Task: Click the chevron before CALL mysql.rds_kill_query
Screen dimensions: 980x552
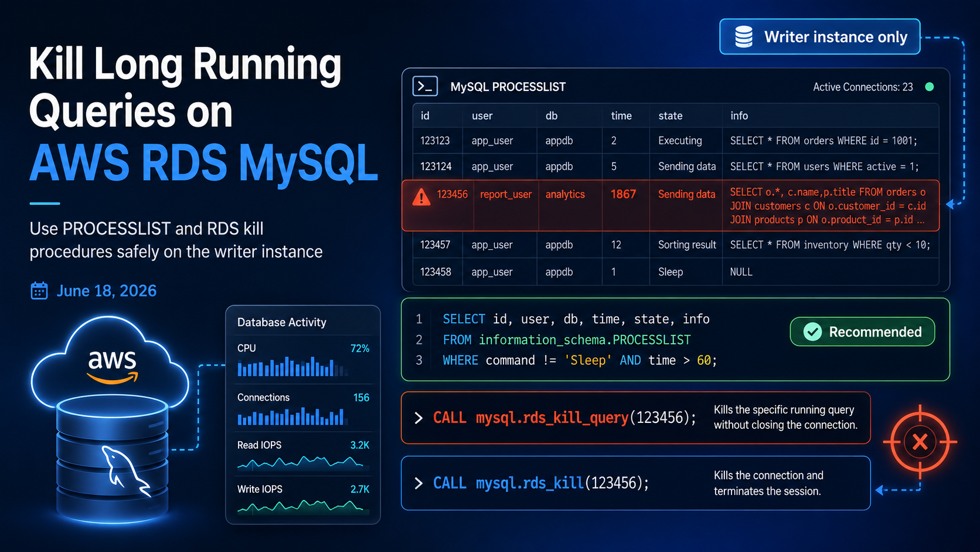Action: tap(418, 418)
